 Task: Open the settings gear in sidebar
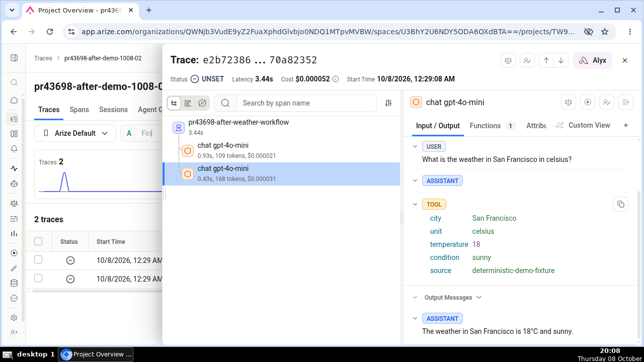coord(14,318)
